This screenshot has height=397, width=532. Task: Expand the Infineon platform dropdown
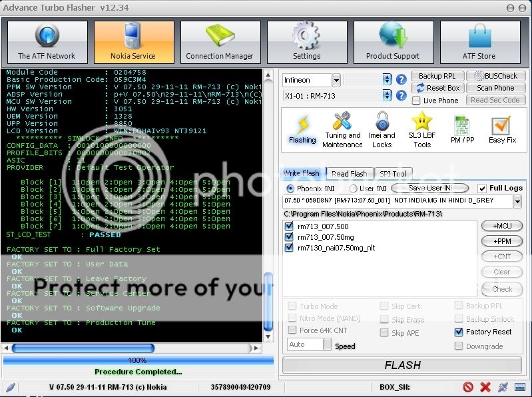coord(336,81)
